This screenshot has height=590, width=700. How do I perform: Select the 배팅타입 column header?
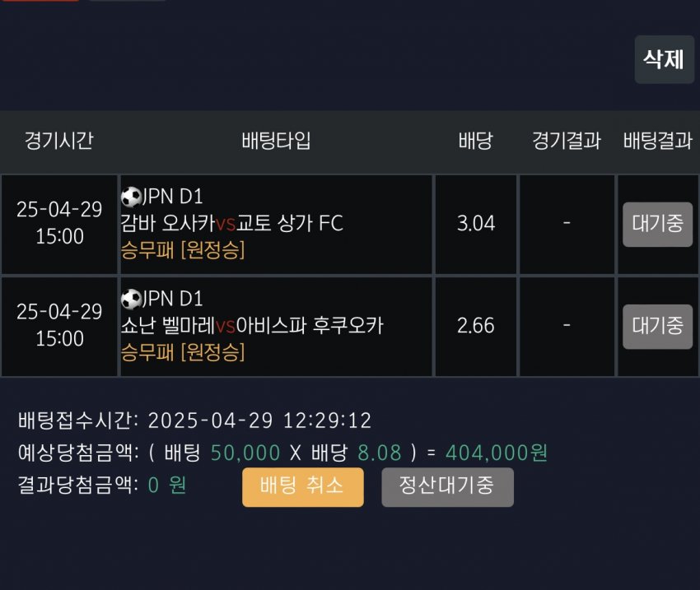coord(277,141)
